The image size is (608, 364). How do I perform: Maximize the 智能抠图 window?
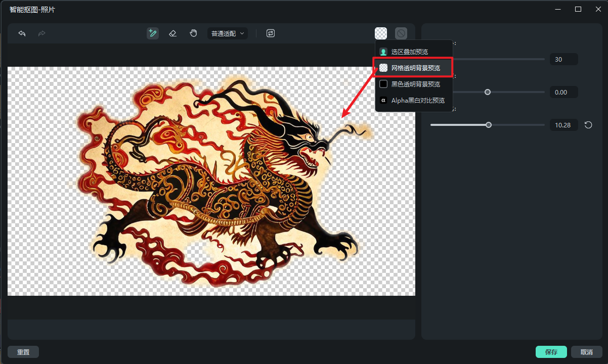tap(578, 9)
